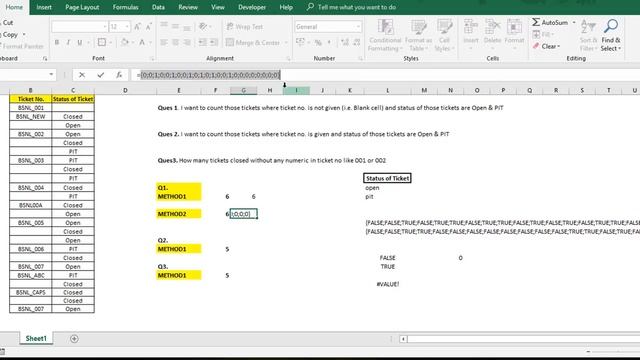The width and height of the screenshot is (640, 360).
Task: Open Alignment dialog launcher
Action: tap(288, 59)
